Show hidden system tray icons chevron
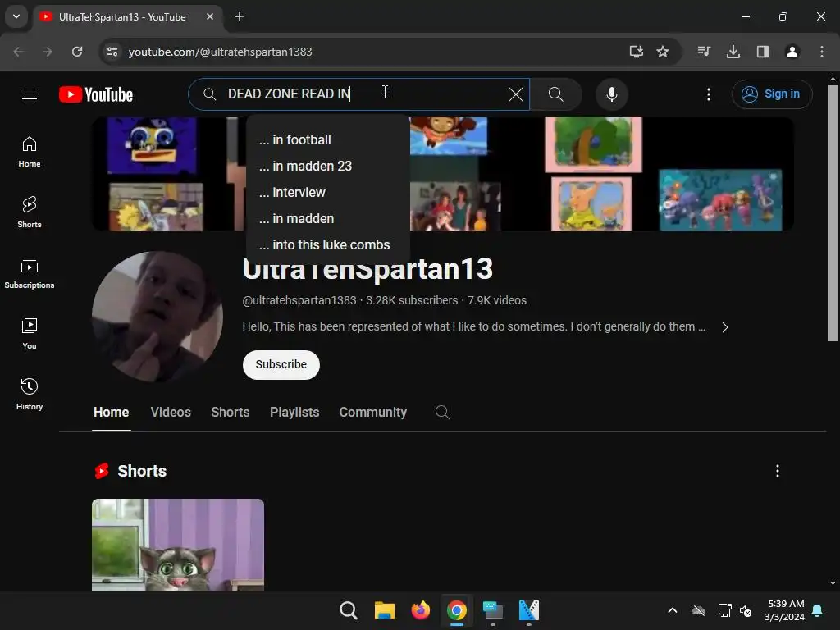The width and height of the screenshot is (840, 630). pyautogui.click(x=673, y=610)
